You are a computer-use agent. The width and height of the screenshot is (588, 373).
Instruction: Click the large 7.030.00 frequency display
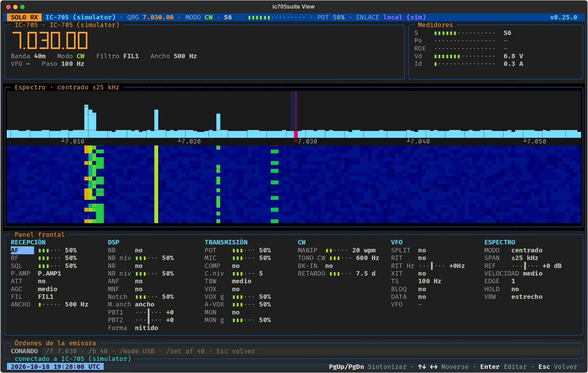click(50, 40)
